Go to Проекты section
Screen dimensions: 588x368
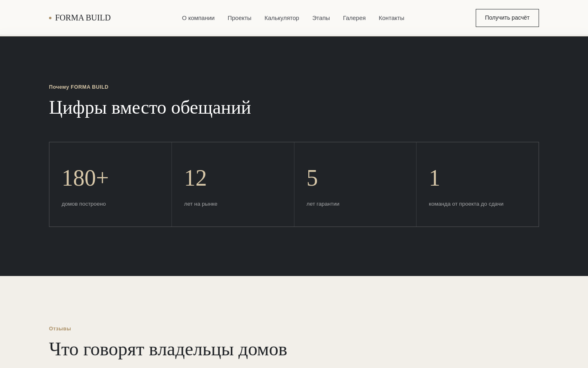pyautogui.click(x=239, y=18)
